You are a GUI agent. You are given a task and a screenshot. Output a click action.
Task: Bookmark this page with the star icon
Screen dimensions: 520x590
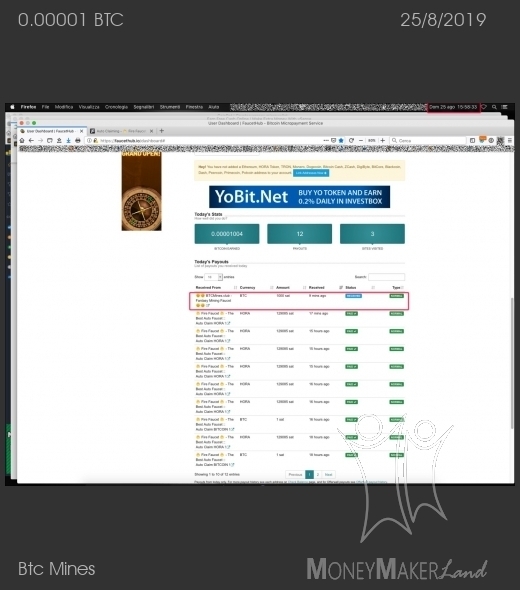click(341, 140)
